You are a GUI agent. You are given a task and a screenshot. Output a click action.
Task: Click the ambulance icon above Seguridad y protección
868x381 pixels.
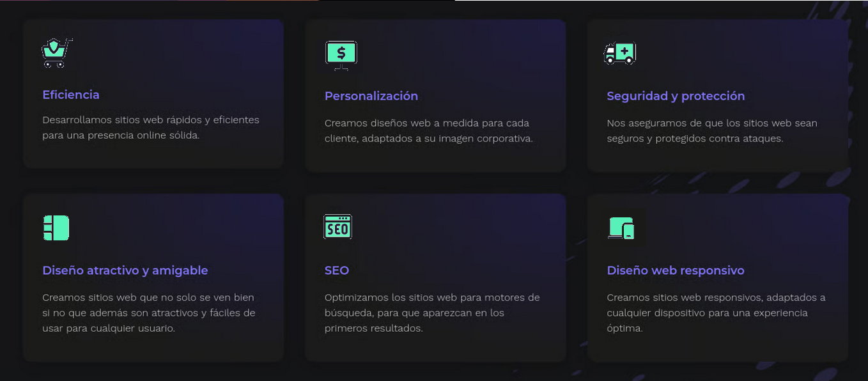tap(619, 54)
